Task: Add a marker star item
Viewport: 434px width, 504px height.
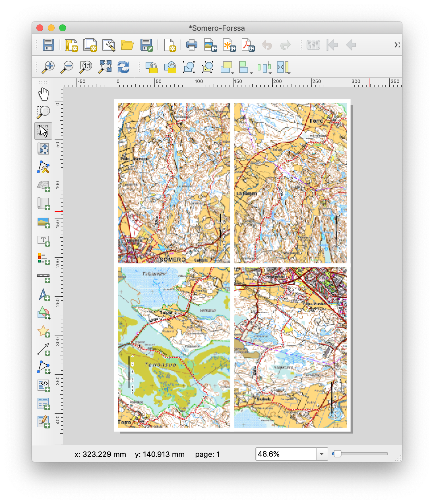Action: (x=44, y=331)
